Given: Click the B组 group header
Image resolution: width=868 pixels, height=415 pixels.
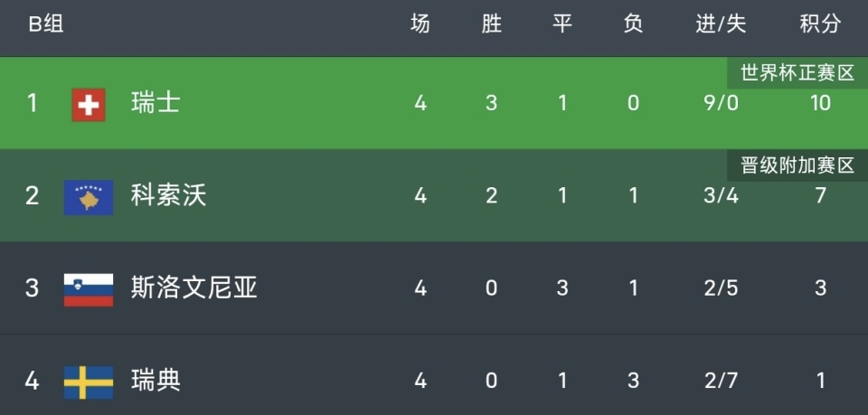Looking at the screenshot, I should pos(45,25).
